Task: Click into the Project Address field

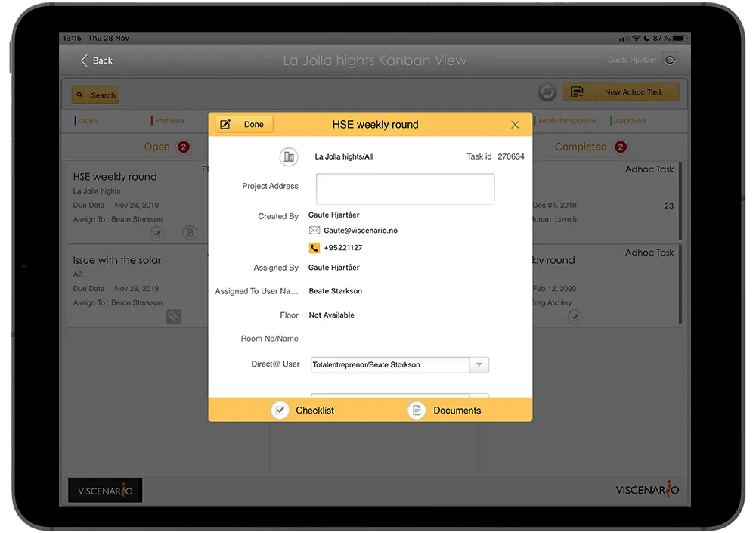Action: (405, 188)
